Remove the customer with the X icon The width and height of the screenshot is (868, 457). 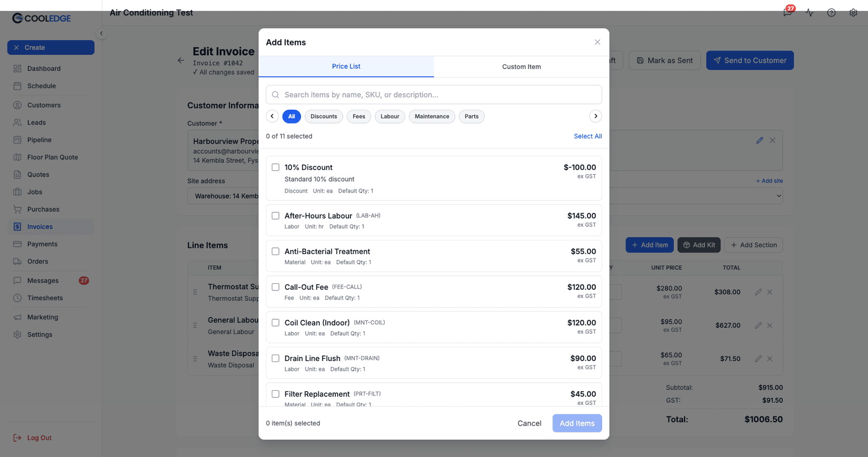pos(773,140)
